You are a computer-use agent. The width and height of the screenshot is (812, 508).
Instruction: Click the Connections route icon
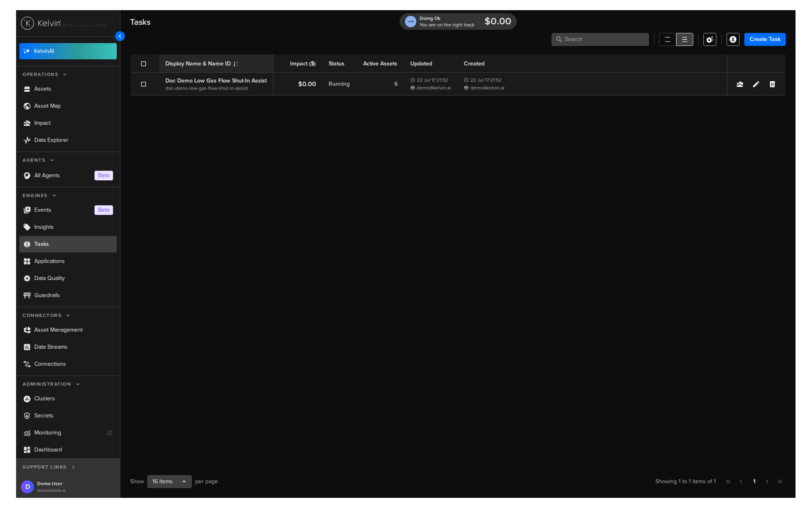tap(27, 364)
